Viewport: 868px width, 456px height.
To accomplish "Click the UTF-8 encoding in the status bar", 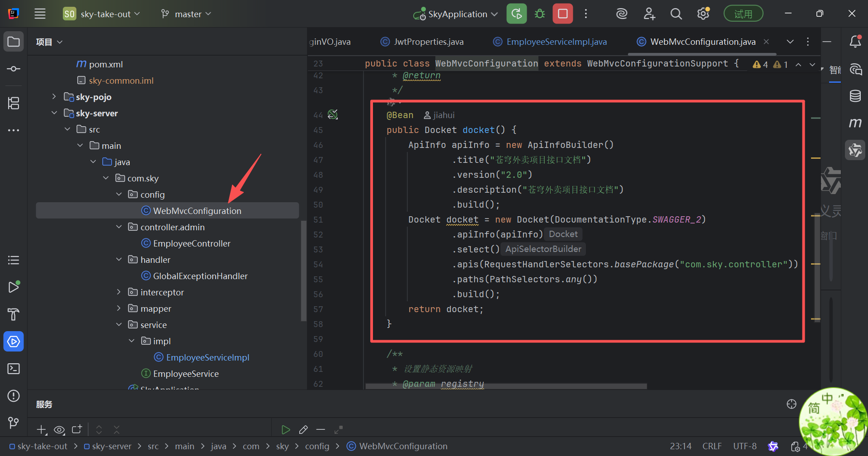I will pos(745,446).
